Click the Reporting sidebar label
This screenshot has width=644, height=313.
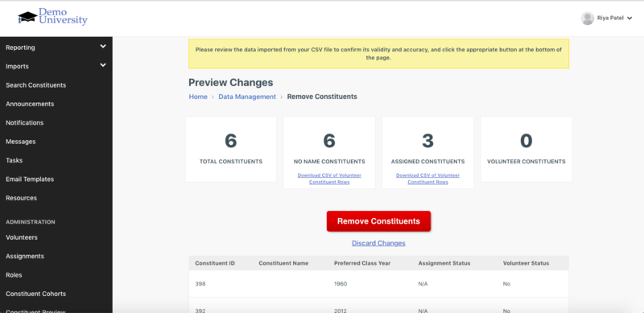click(20, 47)
